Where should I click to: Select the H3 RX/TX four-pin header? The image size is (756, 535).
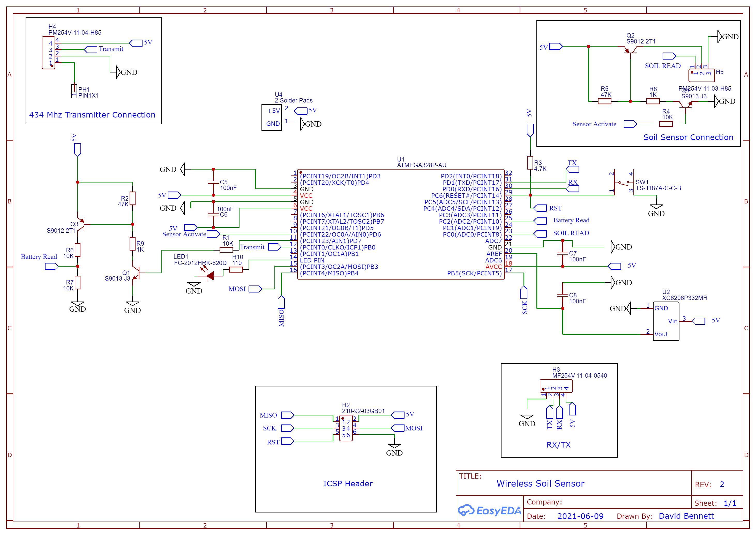point(556,386)
